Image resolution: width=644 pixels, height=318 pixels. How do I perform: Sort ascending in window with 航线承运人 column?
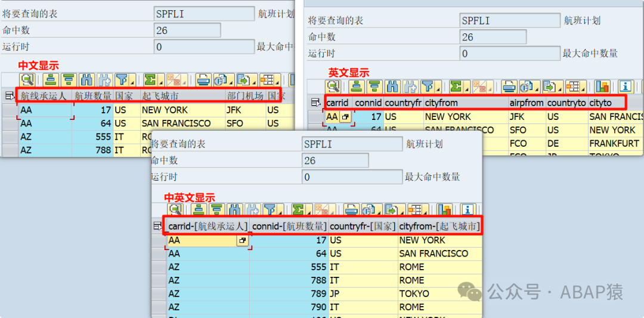point(51,80)
